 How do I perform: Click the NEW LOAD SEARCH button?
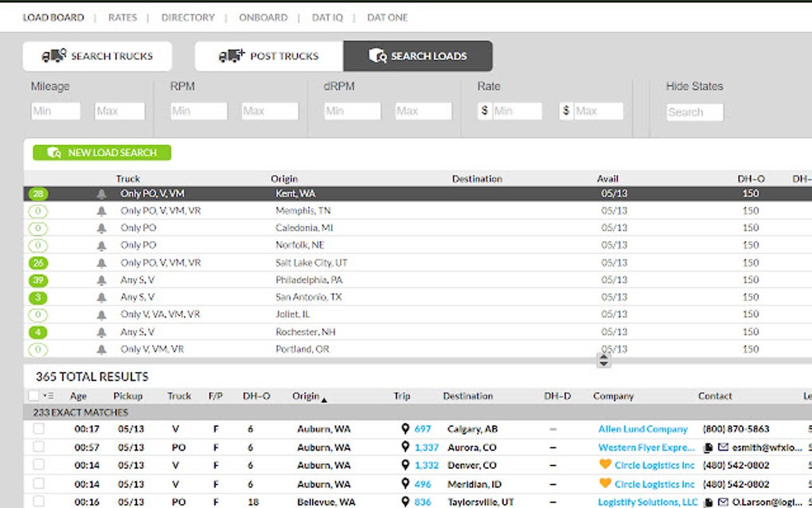101,152
